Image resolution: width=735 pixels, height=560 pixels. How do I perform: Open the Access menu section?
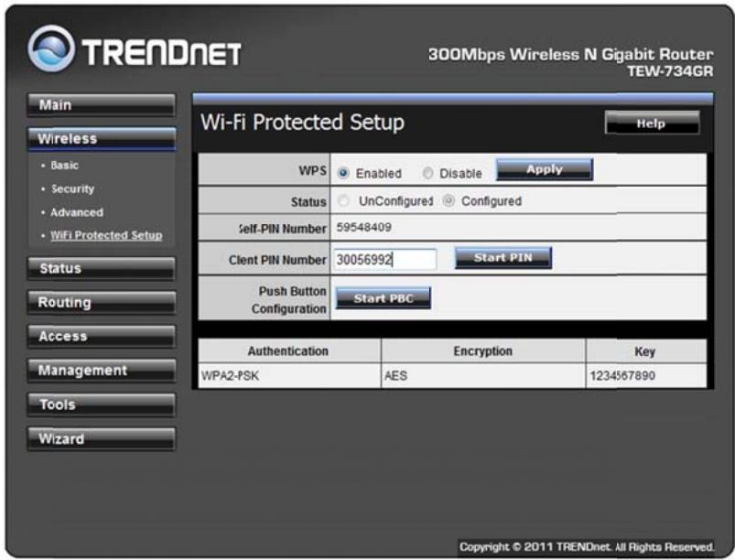102,337
